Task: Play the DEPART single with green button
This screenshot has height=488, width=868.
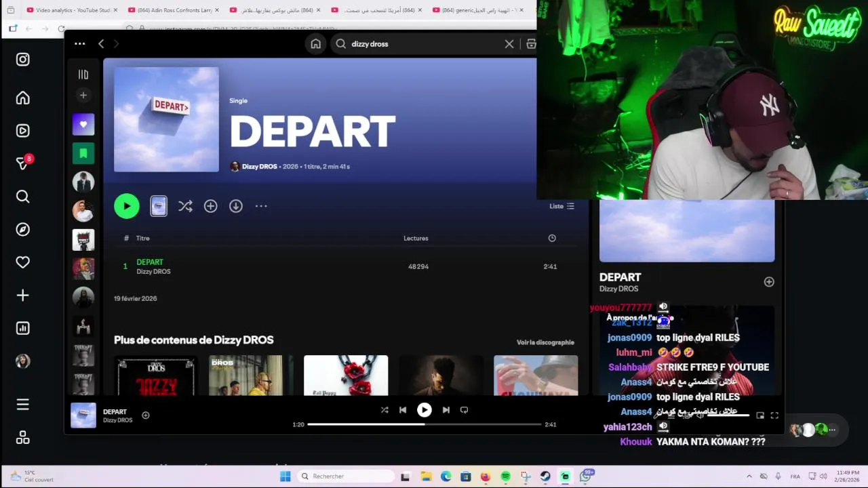Action: 127,206
